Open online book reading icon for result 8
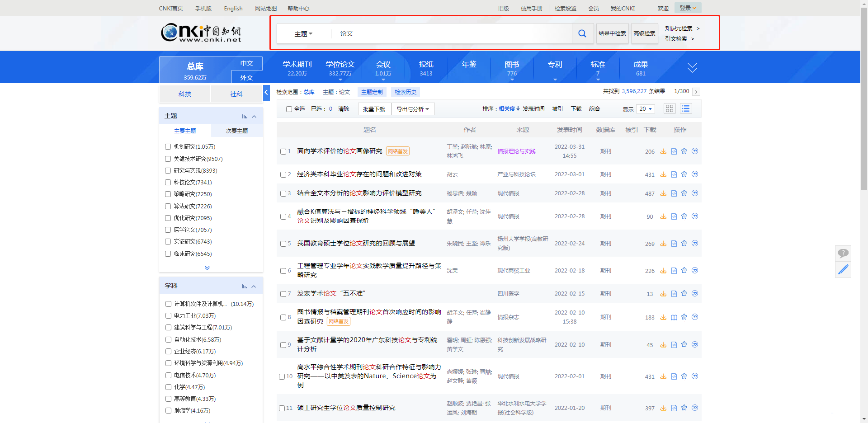 (674, 317)
